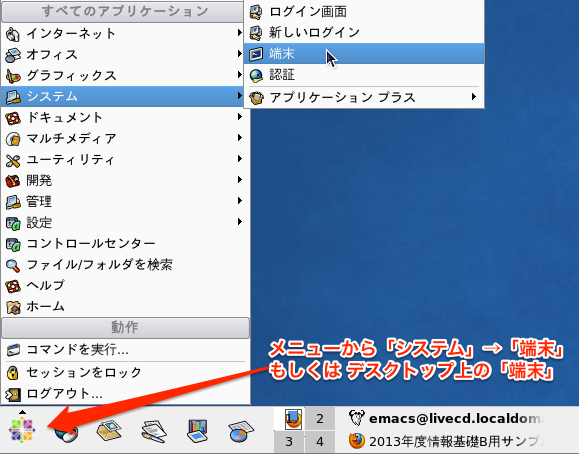Open the マルチメディア submenu
Image resolution: width=579 pixels, height=454 pixels.
(x=125, y=139)
